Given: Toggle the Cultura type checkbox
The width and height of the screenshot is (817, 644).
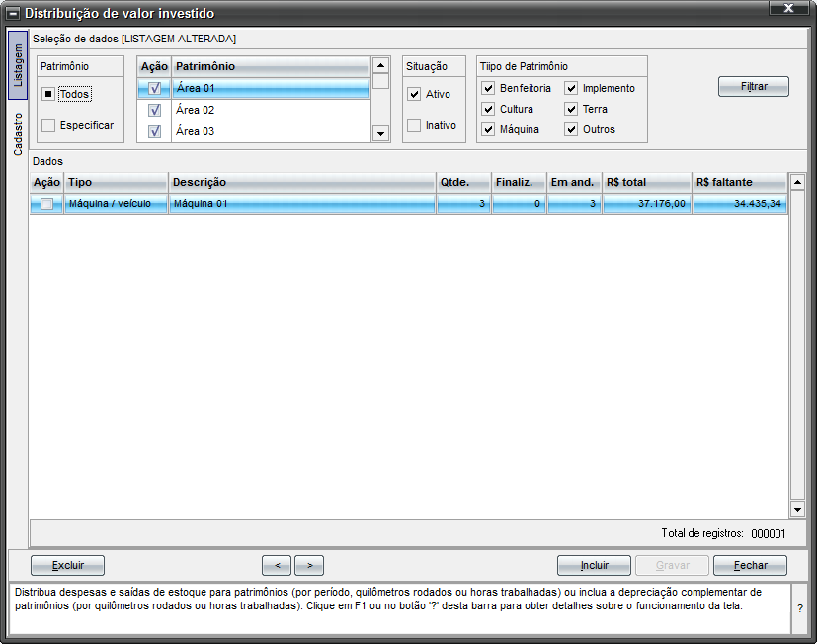Looking at the screenshot, I should [488, 109].
